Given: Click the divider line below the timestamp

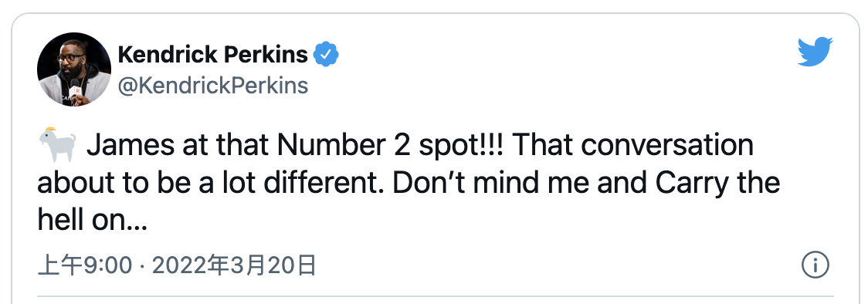Looking at the screenshot, I should 435,296.
